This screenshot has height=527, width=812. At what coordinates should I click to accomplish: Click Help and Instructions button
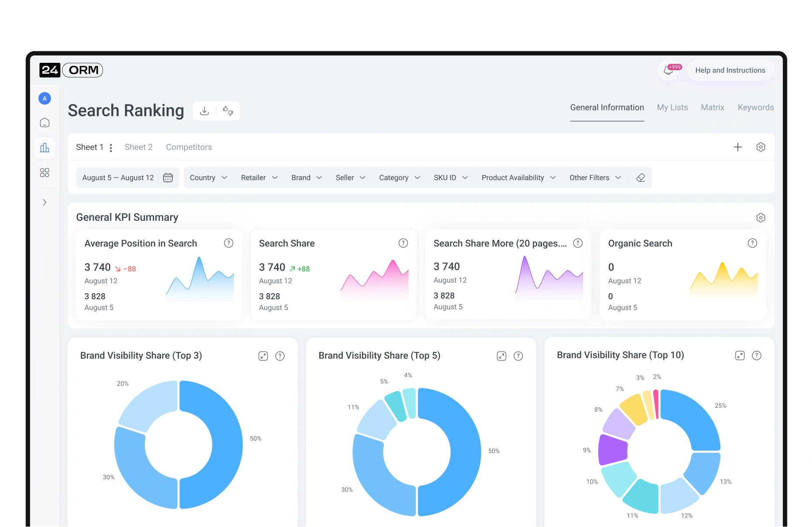pyautogui.click(x=730, y=70)
